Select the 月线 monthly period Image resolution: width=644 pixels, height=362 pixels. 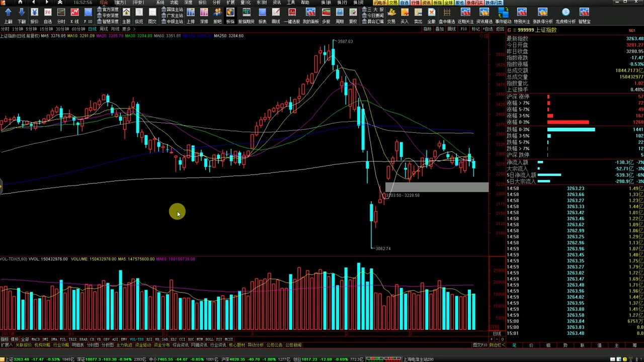coord(115,29)
